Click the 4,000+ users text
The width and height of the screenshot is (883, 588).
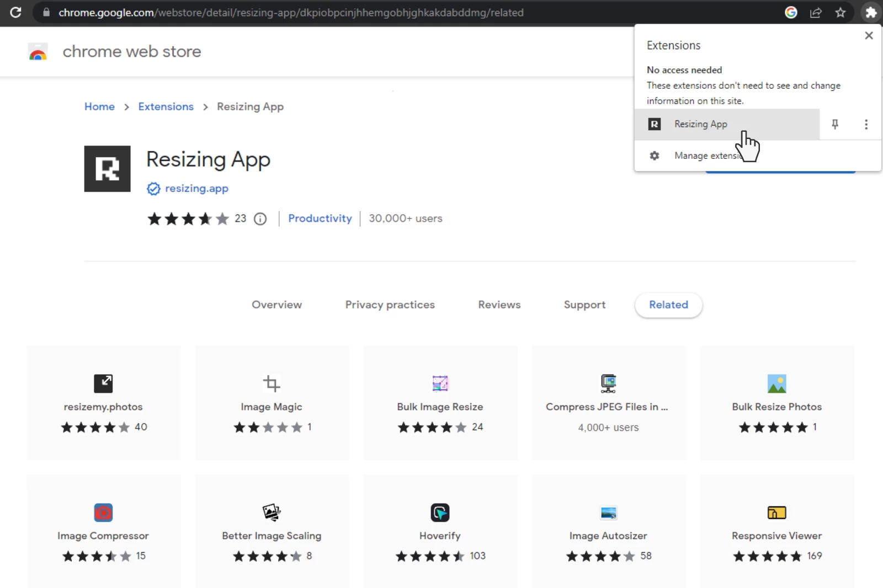click(x=608, y=427)
